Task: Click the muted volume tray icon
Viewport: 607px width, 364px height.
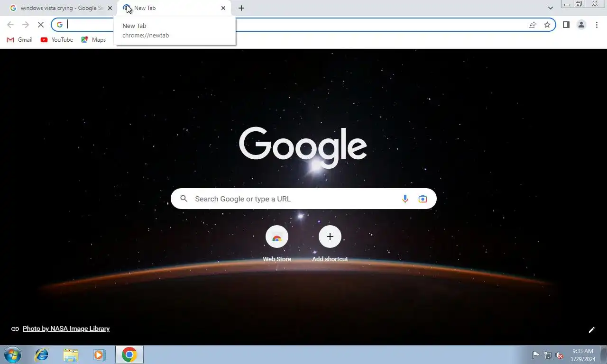Action: (559, 355)
